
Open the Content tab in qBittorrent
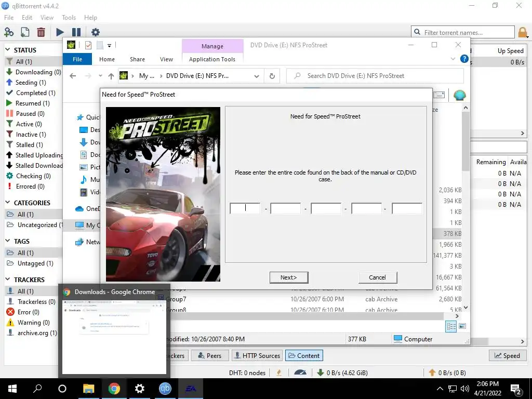(304, 355)
